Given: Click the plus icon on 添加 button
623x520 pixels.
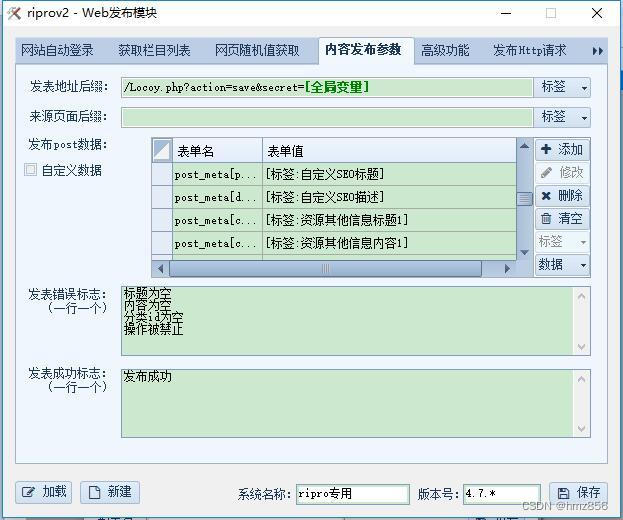Looking at the screenshot, I should [546, 149].
